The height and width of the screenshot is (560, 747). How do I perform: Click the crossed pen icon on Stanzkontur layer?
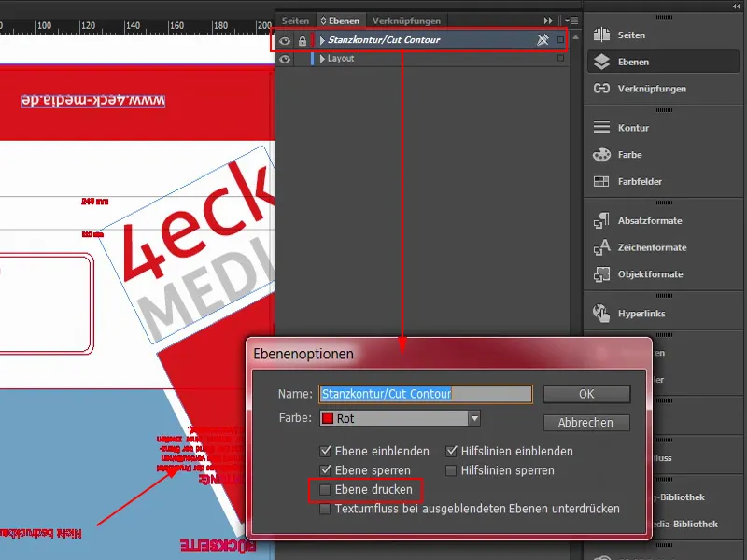(x=543, y=40)
